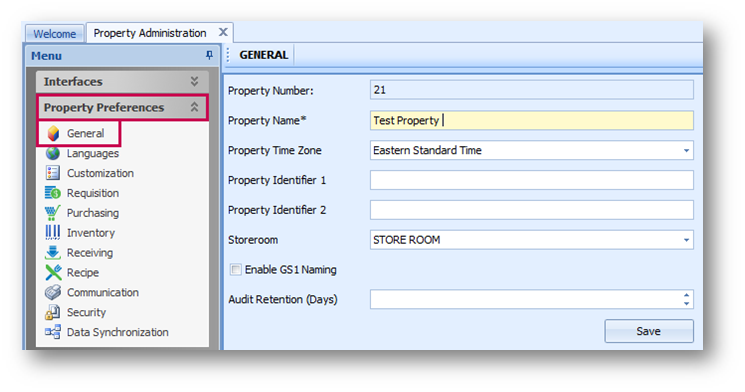Open the Inventory preferences item
This screenshot has width=745, height=392.
pyautogui.click(x=91, y=233)
